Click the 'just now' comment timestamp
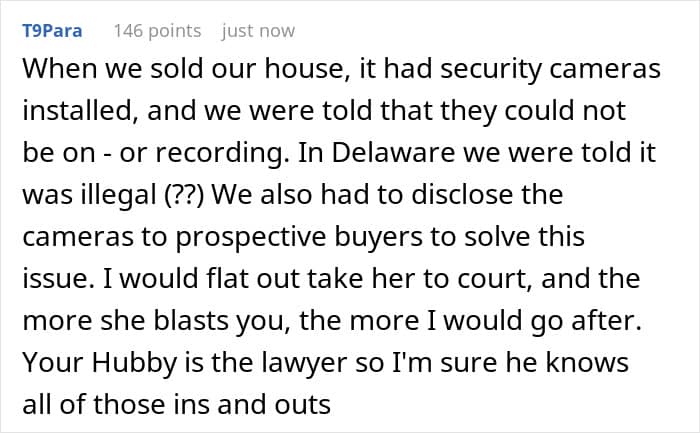 [x=258, y=31]
